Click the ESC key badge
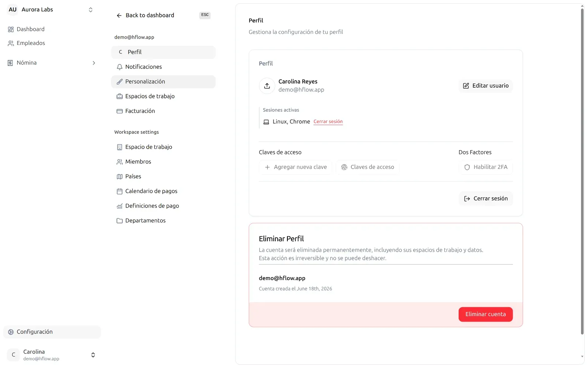 [x=205, y=15]
